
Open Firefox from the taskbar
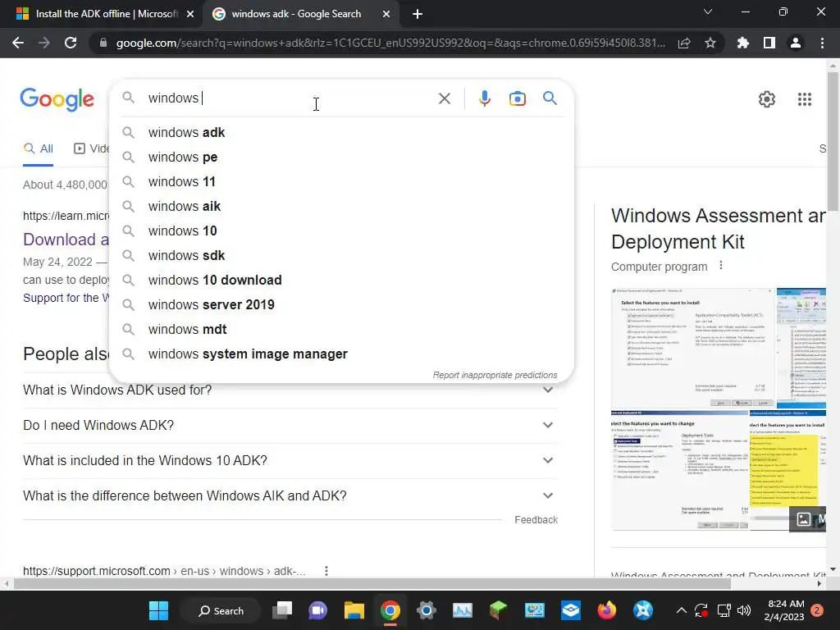pyautogui.click(x=606, y=610)
